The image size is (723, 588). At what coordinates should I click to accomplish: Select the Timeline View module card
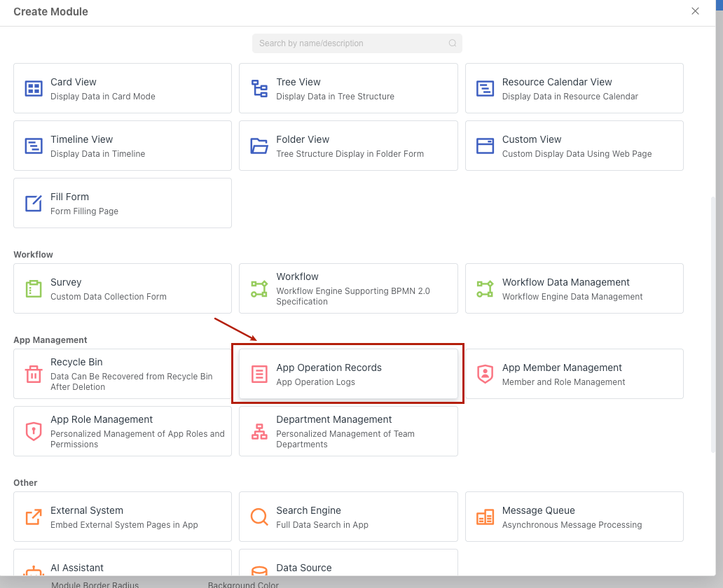pos(122,146)
